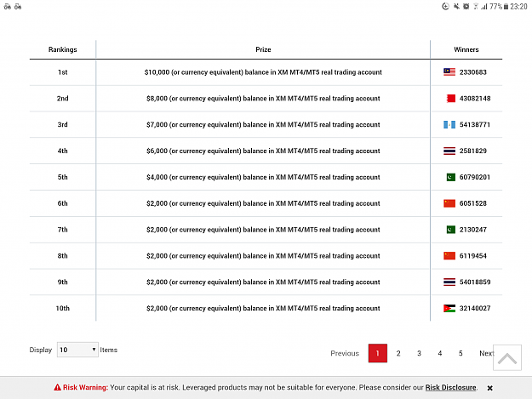The height and width of the screenshot is (399, 532).
Task: Click the Bahrain flag next to 43082148
Action: pyautogui.click(x=451, y=99)
